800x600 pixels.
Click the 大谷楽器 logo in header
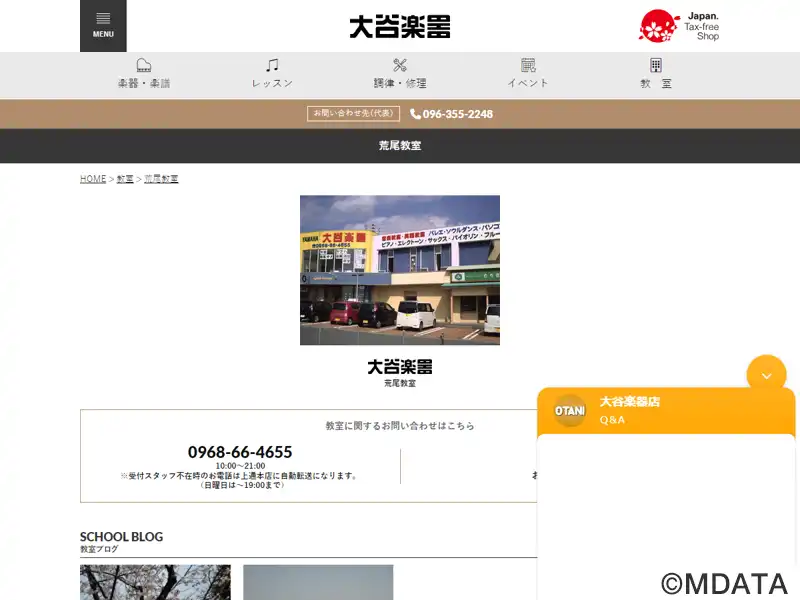pyautogui.click(x=399, y=27)
